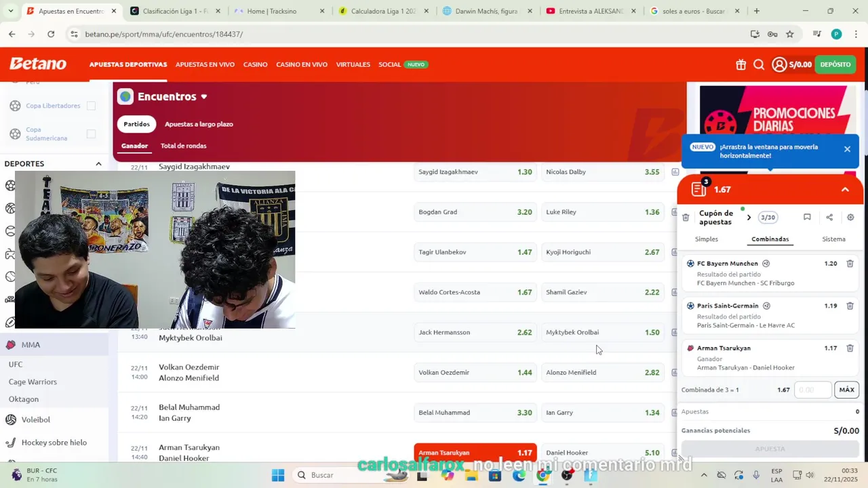Go back in browser

coord(12,34)
